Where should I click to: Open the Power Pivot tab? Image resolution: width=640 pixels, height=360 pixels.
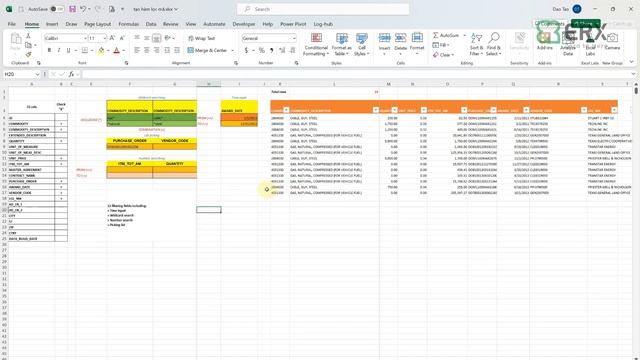coord(293,24)
